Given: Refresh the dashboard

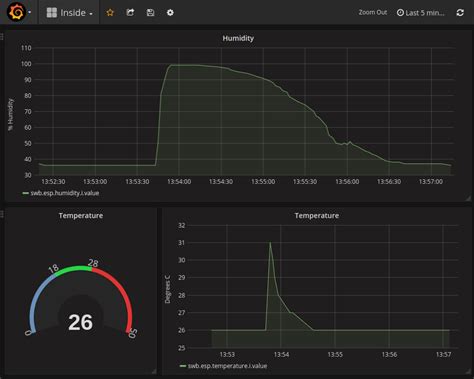Looking at the screenshot, I should (x=460, y=13).
